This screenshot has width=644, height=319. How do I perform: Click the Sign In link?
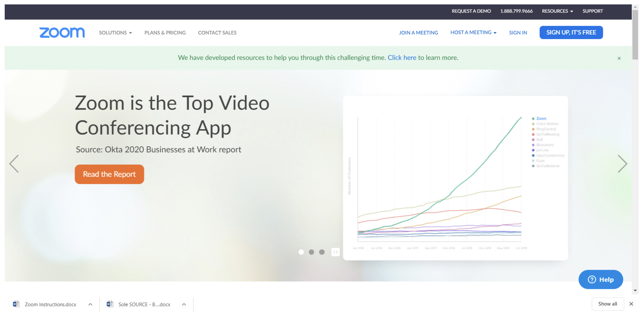(518, 33)
